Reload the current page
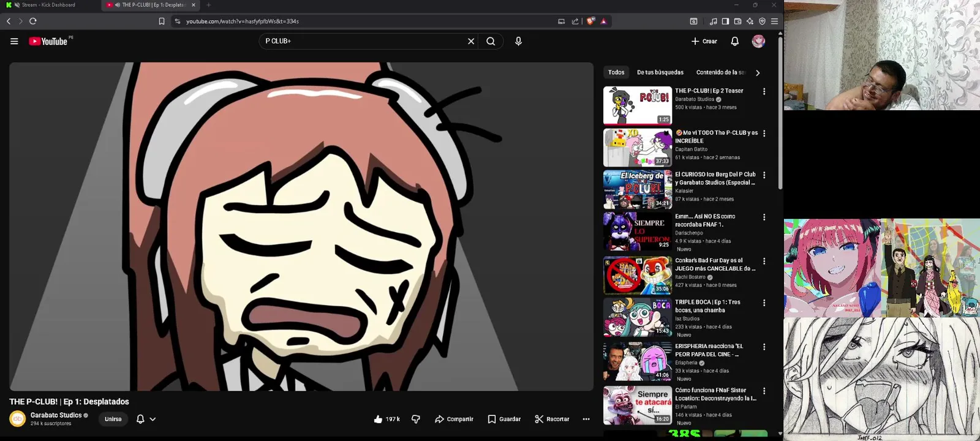The height and width of the screenshot is (441, 980). (x=33, y=21)
